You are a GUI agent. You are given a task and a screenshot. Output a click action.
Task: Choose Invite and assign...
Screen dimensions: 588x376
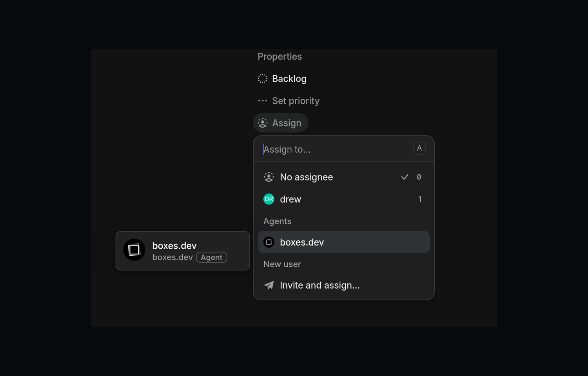[344, 286]
